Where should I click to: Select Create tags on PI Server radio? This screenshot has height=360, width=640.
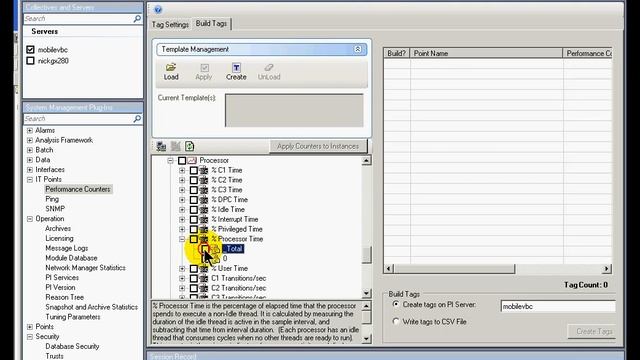click(x=396, y=304)
